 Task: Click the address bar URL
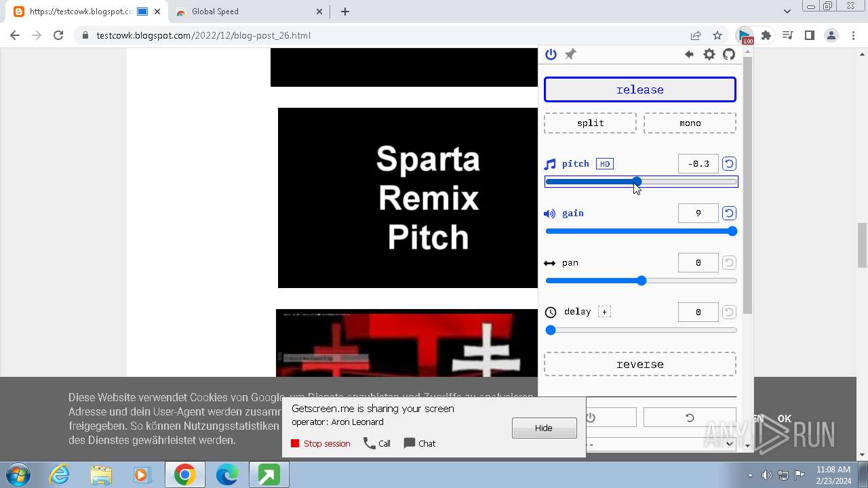(x=203, y=35)
